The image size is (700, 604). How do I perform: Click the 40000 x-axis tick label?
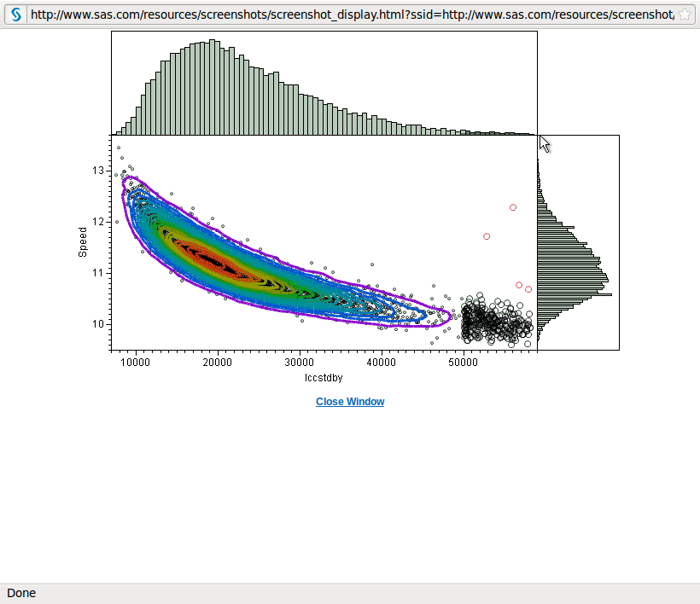pyautogui.click(x=381, y=362)
